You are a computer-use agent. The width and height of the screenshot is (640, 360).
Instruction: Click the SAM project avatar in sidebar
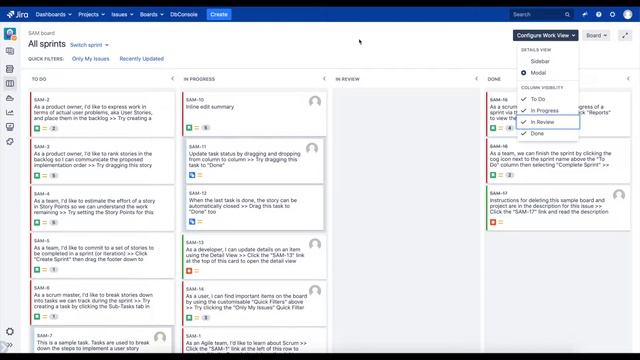(10, 34)
